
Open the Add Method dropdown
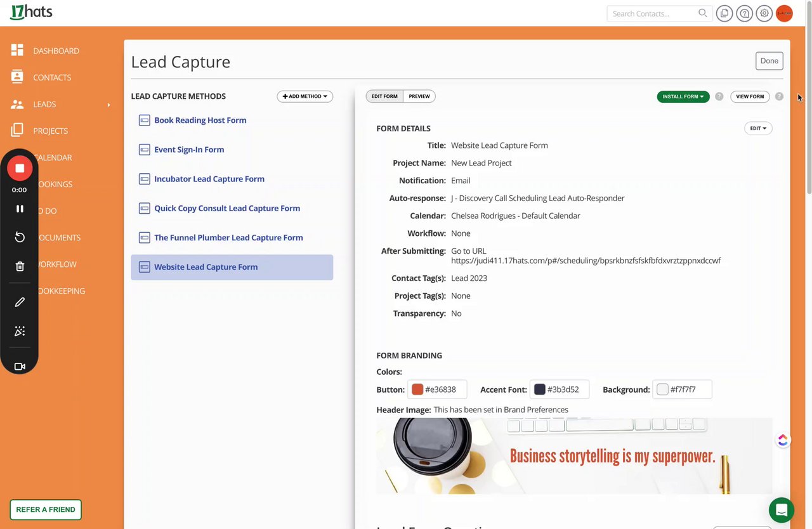(x=304, y=96)
